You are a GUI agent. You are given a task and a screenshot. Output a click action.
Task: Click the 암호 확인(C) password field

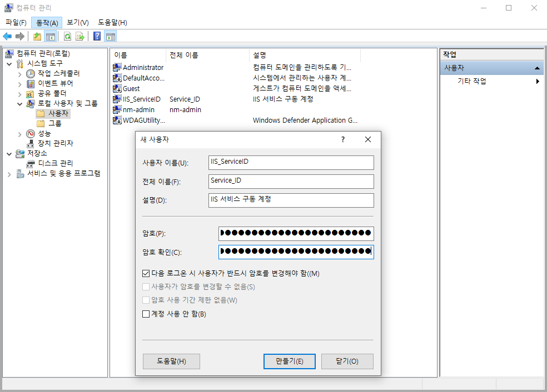click(x=296, y=252)
